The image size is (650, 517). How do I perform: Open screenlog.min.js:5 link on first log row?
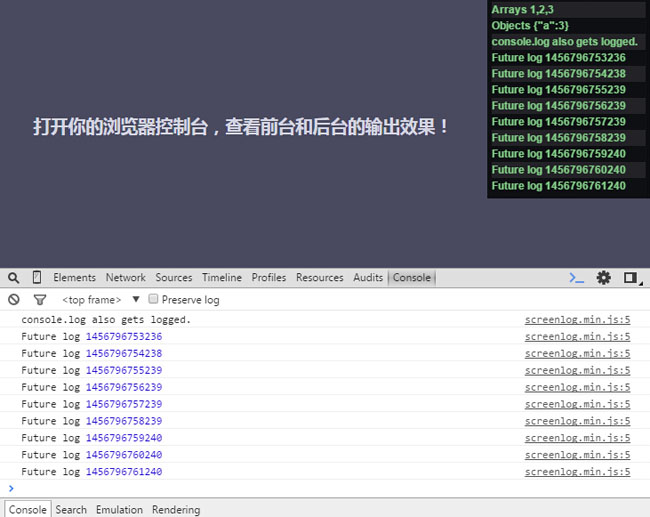(577, 320)
